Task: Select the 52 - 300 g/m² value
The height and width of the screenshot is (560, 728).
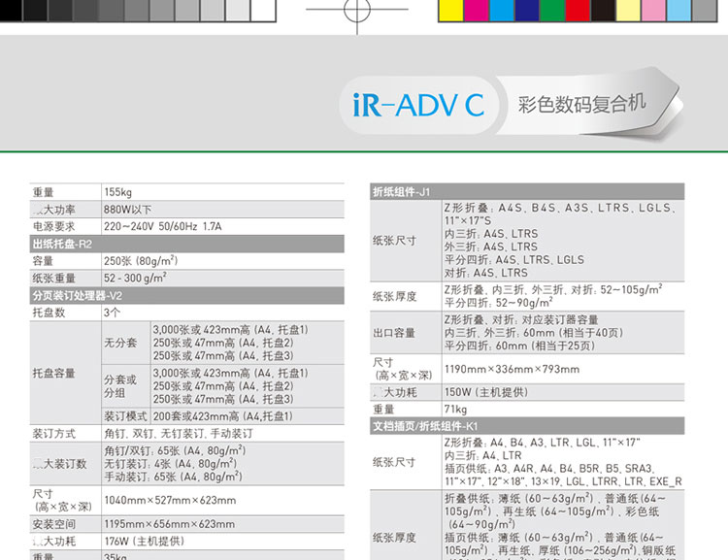Action: 135,278
